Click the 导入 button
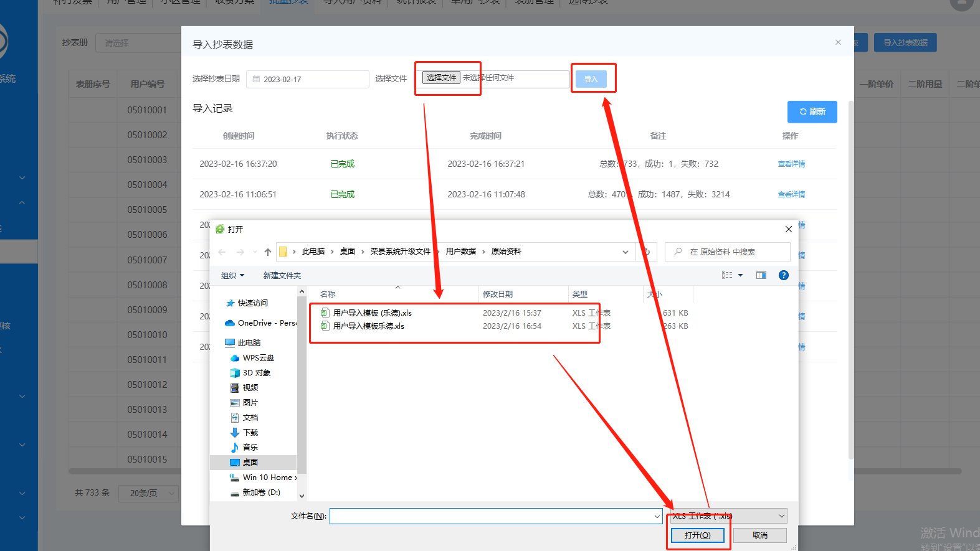Viewport: 980px width, 551px height. pyautogui.click(x=591, y=79)
